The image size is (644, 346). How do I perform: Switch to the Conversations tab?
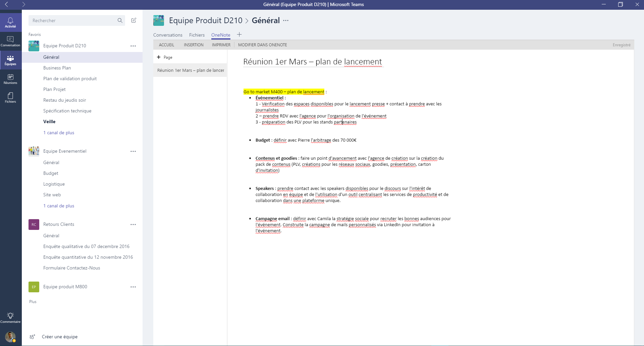[168, 35]
